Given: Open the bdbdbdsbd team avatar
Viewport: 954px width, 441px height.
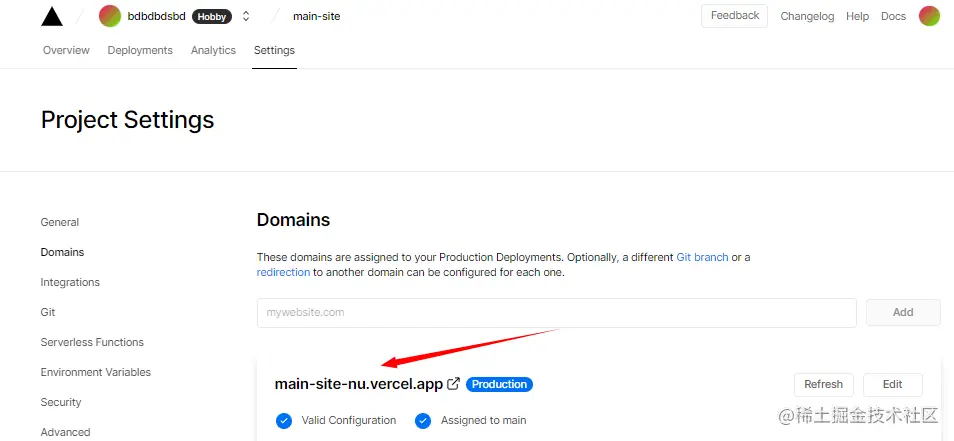Looking at the screenshot, I should (x=110, y=16).
